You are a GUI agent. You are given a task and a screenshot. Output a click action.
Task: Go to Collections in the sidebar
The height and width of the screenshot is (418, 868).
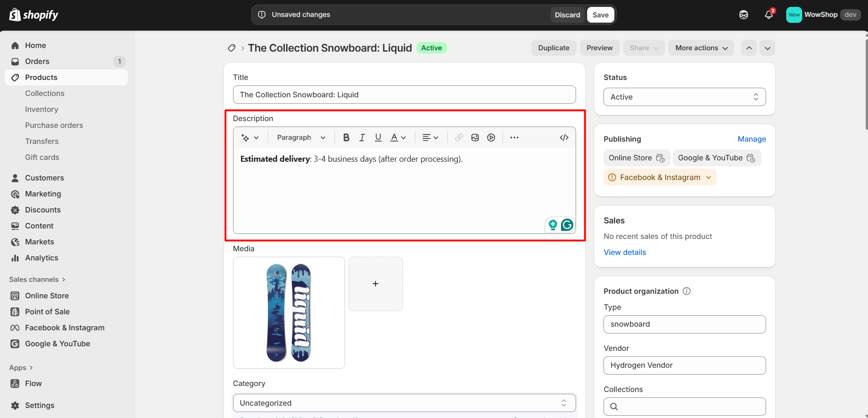tap(45, 93)
